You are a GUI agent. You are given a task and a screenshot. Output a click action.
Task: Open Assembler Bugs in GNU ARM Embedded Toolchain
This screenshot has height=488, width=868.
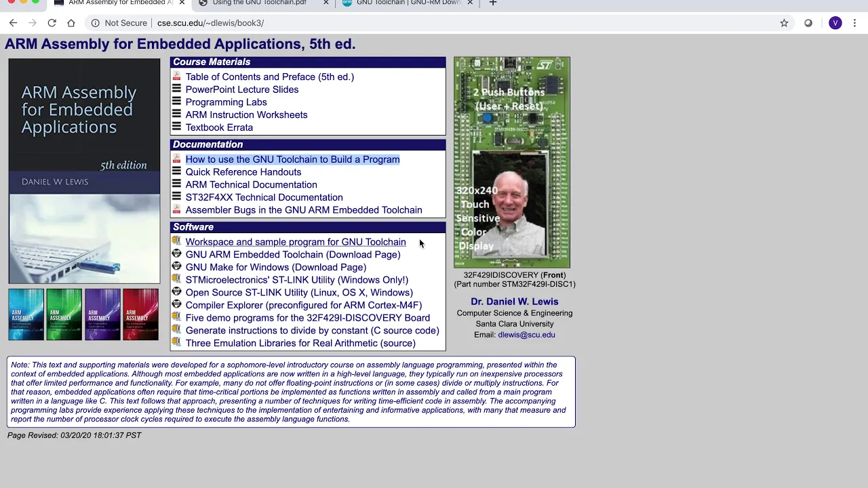pyautogui.click(x=304, y=210)
